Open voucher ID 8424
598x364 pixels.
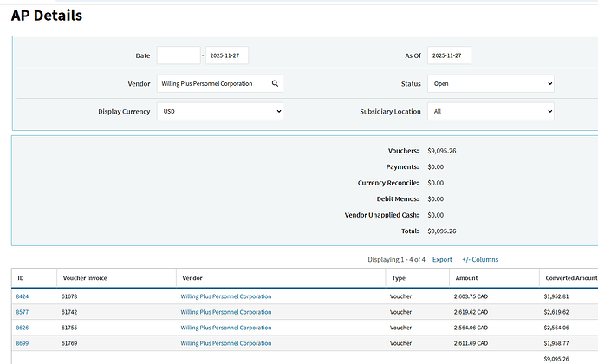23,296
